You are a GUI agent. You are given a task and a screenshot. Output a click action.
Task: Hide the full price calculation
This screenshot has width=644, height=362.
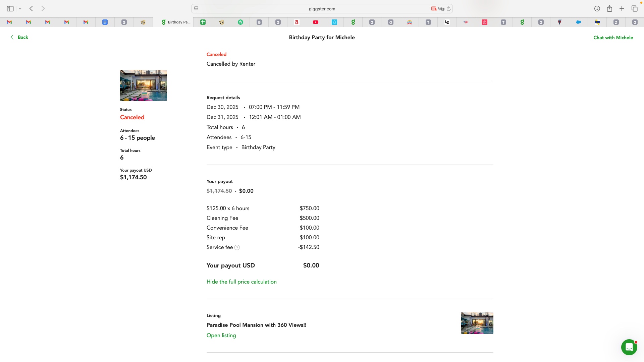(241, 282)
